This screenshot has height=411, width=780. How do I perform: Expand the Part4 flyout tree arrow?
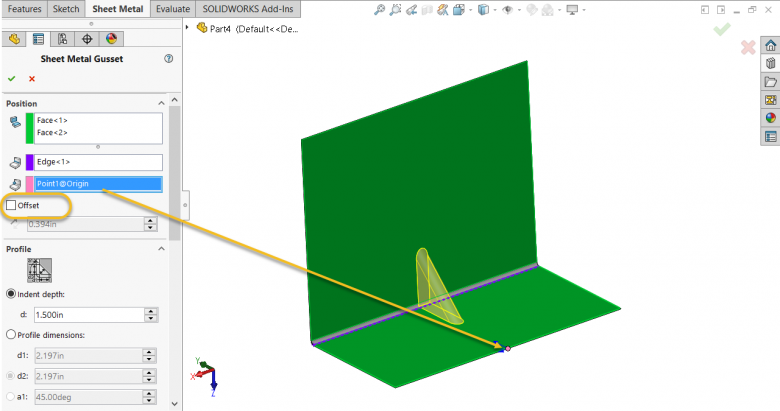pyautogui.click(x=188, y=27)
